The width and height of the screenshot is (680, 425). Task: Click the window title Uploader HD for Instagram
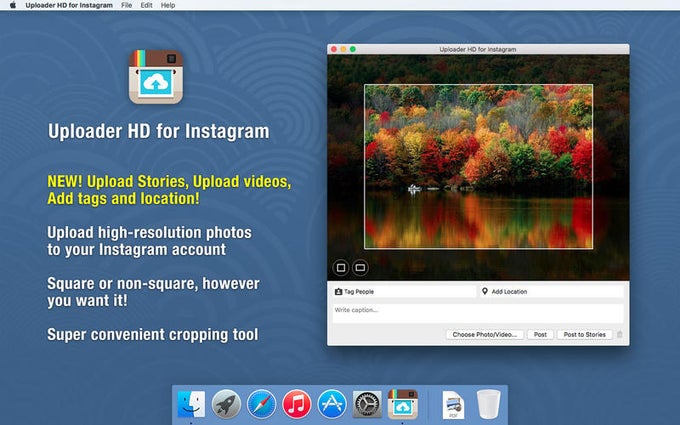coord(478,49)
